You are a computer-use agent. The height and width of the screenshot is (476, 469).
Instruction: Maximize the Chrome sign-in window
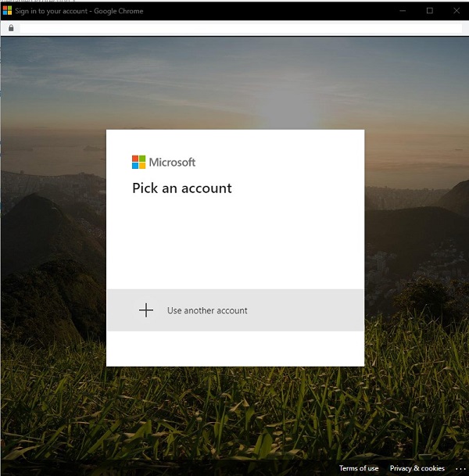click(430, 11)
